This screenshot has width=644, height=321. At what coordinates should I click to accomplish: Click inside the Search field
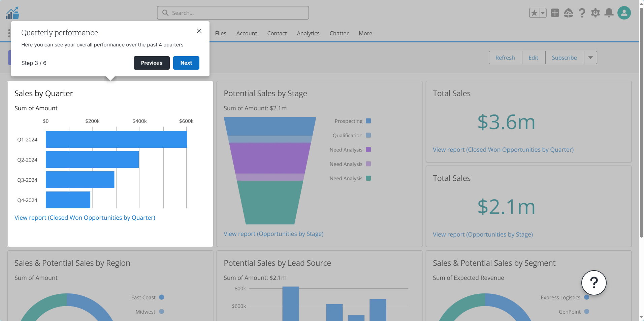click(236, 13)
